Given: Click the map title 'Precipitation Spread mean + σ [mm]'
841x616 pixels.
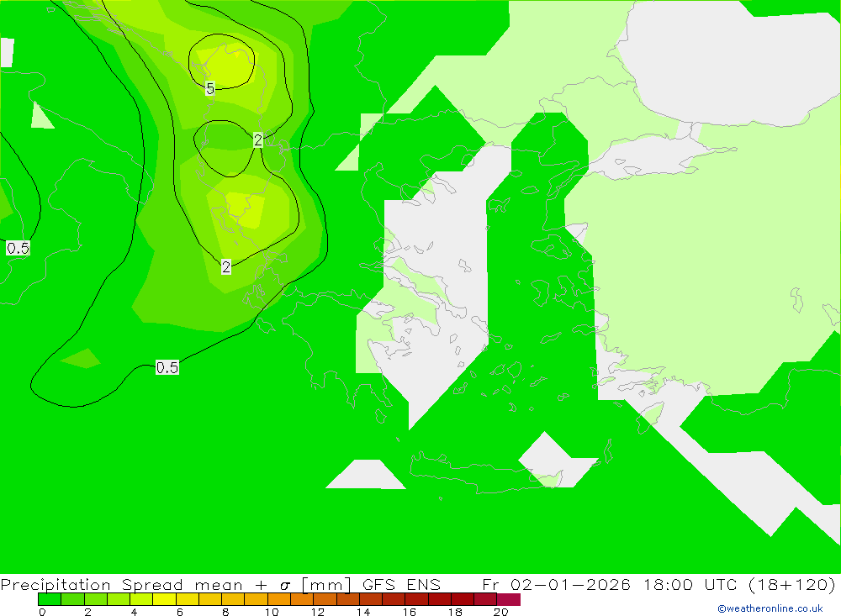Looking at the screenshot, I should (x=176, y=584).
